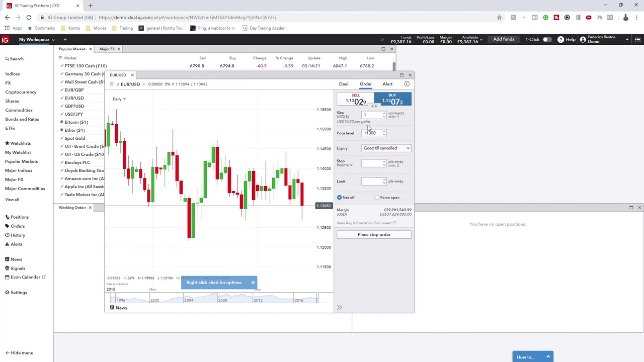
Task: Collapse the order ticket with double-arrow icon
Action: pyautogui.click(x=340, y=307)
